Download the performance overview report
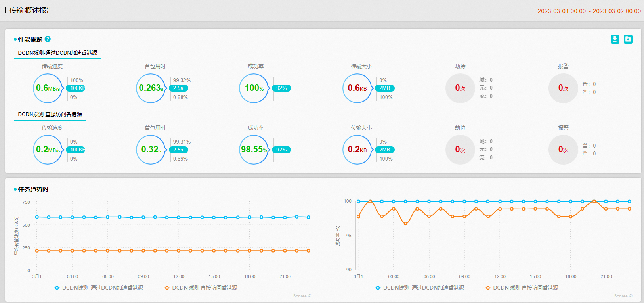This screenshot has height=303, width=644. pyautogui.click(x=615, y=39)
